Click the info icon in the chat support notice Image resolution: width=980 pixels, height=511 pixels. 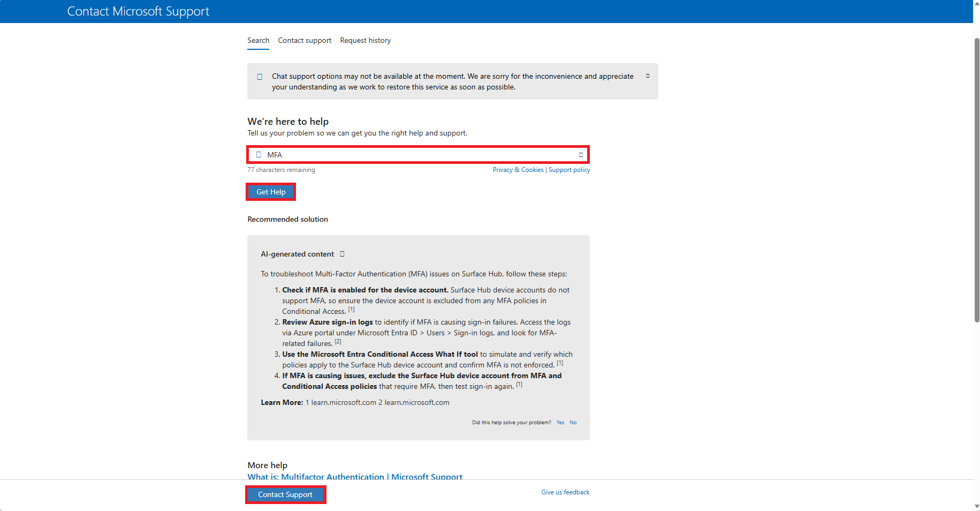coord(260,77)
